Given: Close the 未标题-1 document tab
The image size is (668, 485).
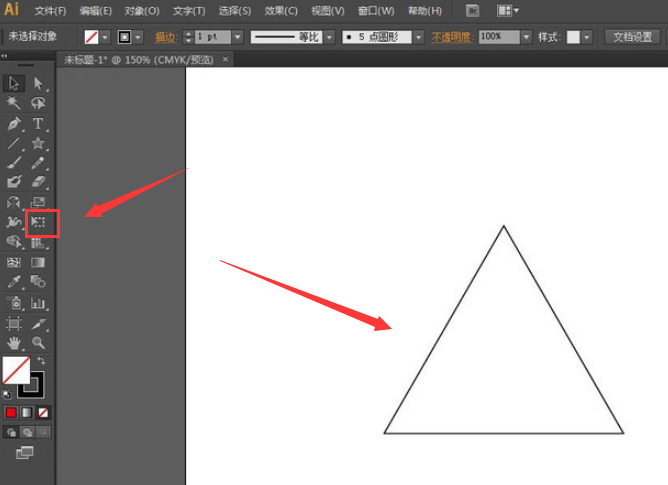Looking at the screenshot, I should [225, 60].
